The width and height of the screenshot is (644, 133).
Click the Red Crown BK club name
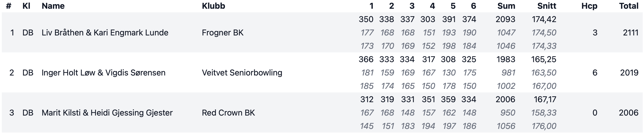pos(228,113)
